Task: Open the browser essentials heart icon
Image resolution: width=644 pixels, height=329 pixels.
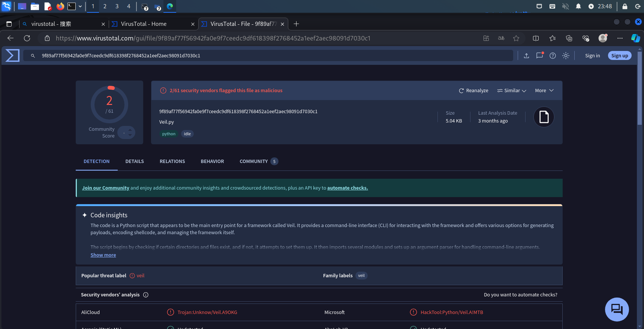Action: pyautogui.click(x=586, y=38)
